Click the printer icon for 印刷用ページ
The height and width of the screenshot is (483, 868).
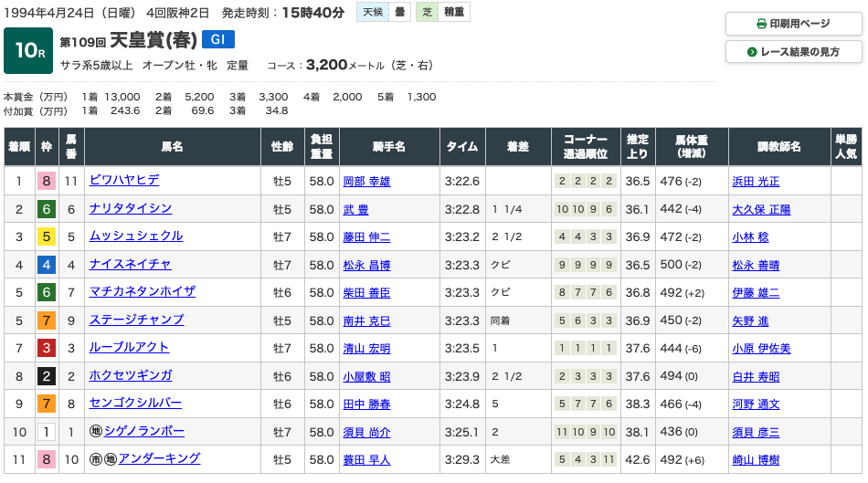762,24
